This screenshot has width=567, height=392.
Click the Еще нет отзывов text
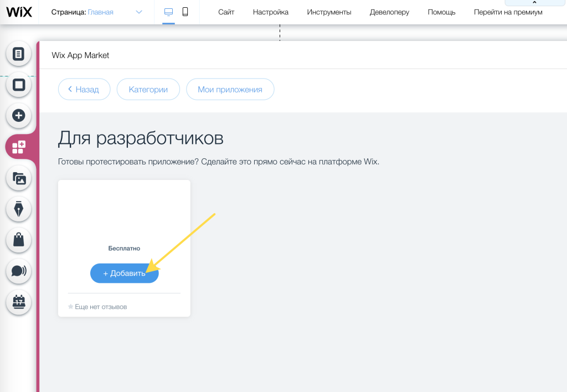click(x=101, y=307)
